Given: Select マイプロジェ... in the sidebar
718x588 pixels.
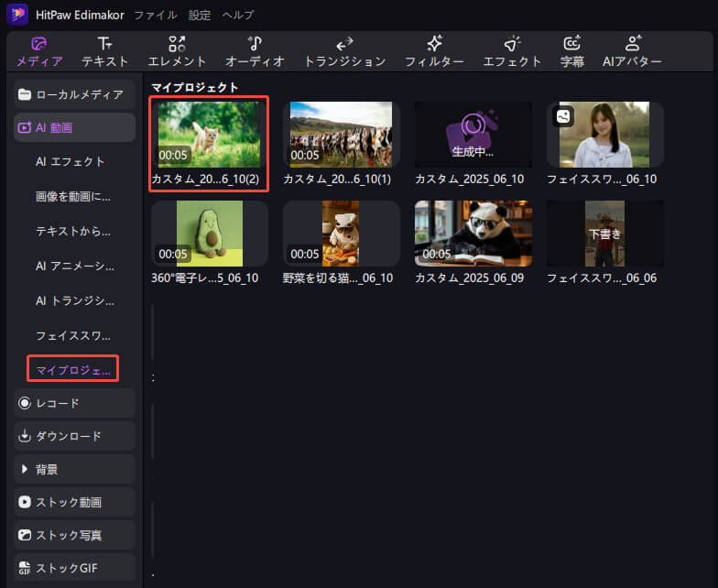Looking at the screenshot, I should (73, 370).
